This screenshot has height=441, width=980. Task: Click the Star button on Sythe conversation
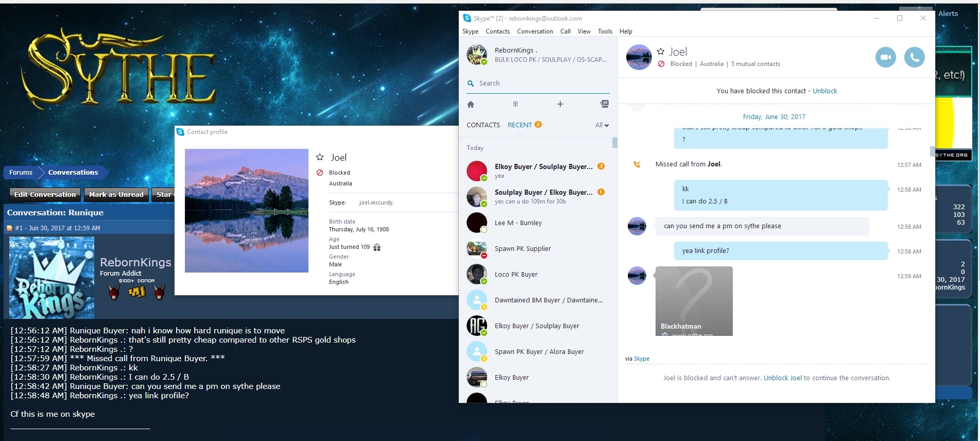163,195
